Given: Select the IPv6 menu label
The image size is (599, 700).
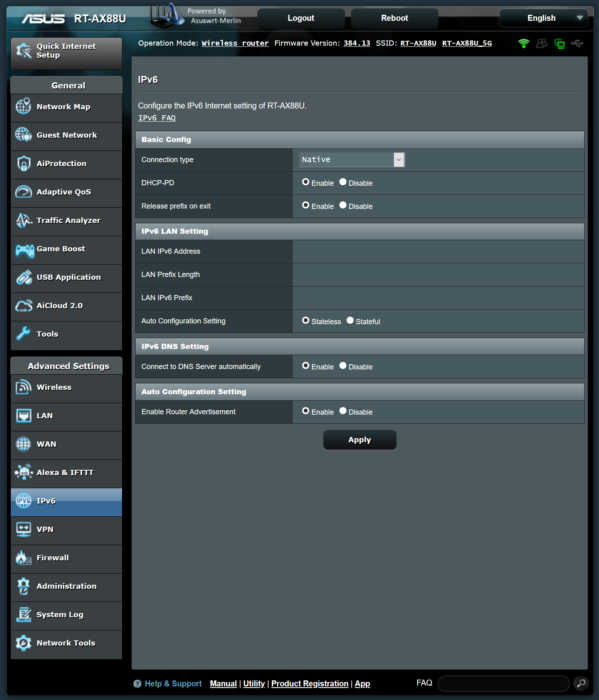Looking at the screenshot, I should point(46,501).
